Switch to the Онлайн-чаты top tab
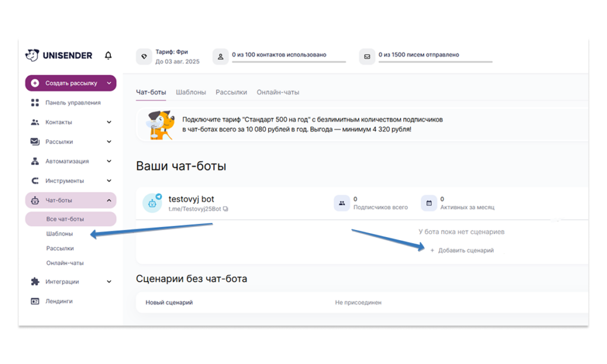Image resolution: width=607 pixels, height=364 pixels. [x=278, y=92]
